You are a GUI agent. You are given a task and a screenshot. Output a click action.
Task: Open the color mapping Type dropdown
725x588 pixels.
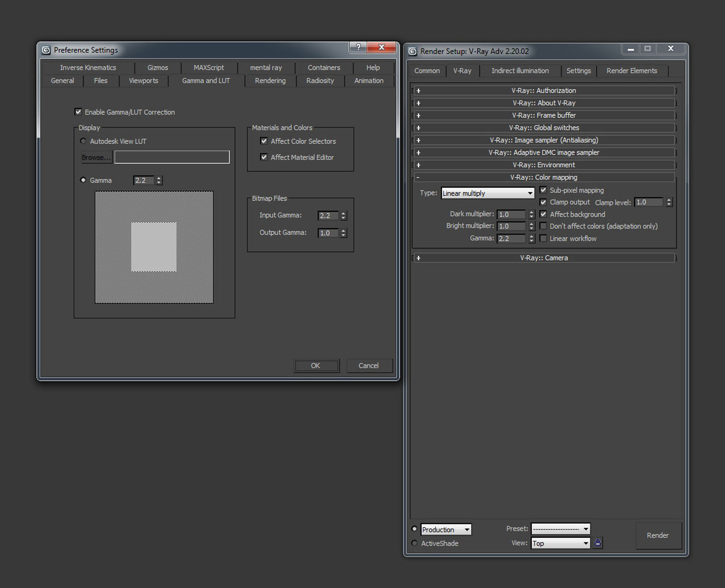487,193
